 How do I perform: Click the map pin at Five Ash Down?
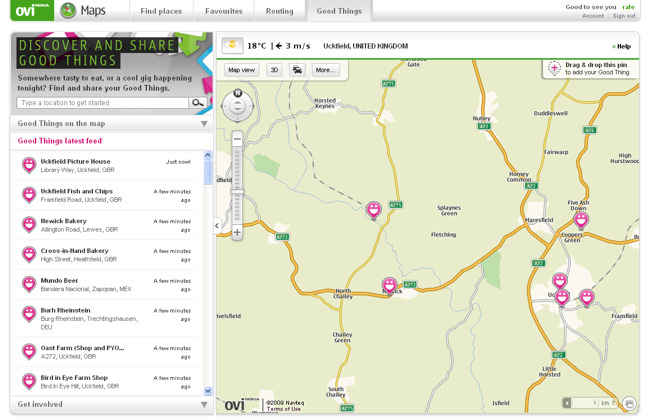point(581,220)
